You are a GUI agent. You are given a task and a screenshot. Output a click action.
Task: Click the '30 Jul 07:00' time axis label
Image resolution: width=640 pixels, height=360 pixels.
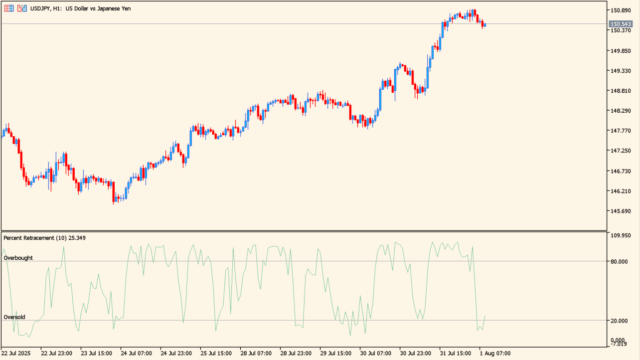point(376,353)
